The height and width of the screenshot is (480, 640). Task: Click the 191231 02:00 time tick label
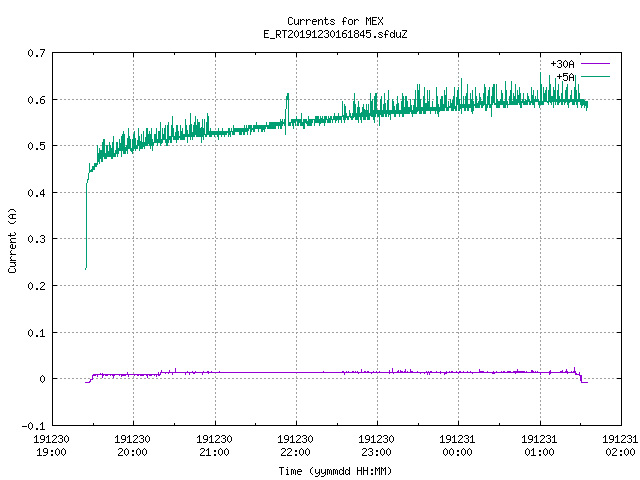pos(620,446)
